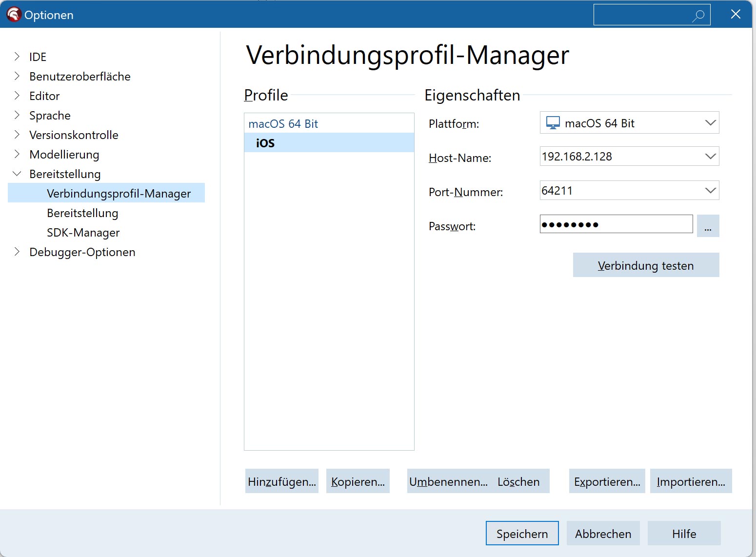Expand the IDE tree node
Image resolution: width=756 pixels, height=557 pixels.
[17, 57]
